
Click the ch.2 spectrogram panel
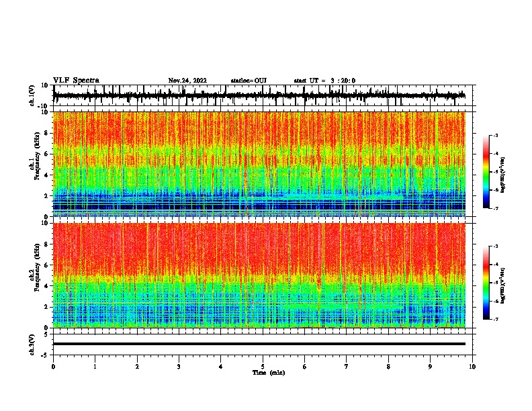[259, 275]
